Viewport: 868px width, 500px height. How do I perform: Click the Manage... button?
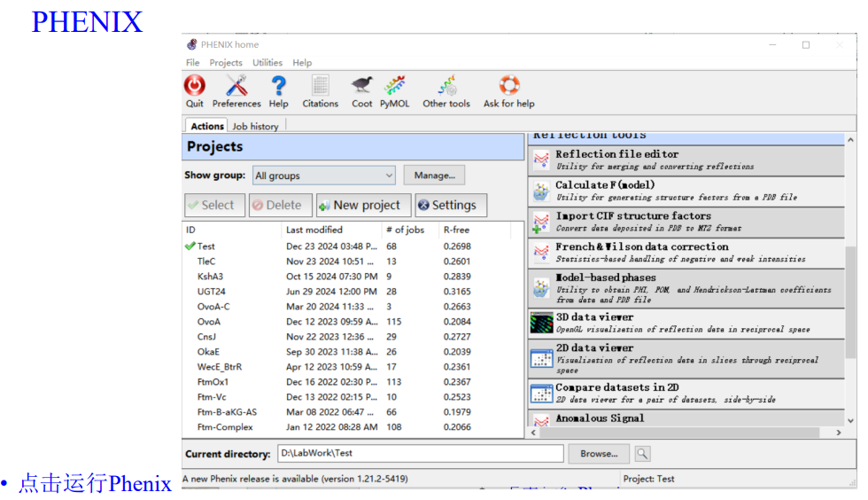click(435, 176)
